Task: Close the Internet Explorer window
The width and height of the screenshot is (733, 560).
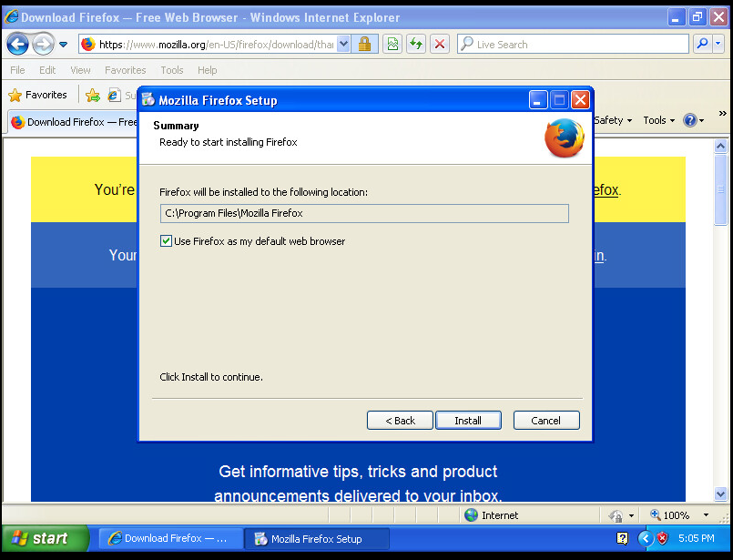Action: coord(718,18)
